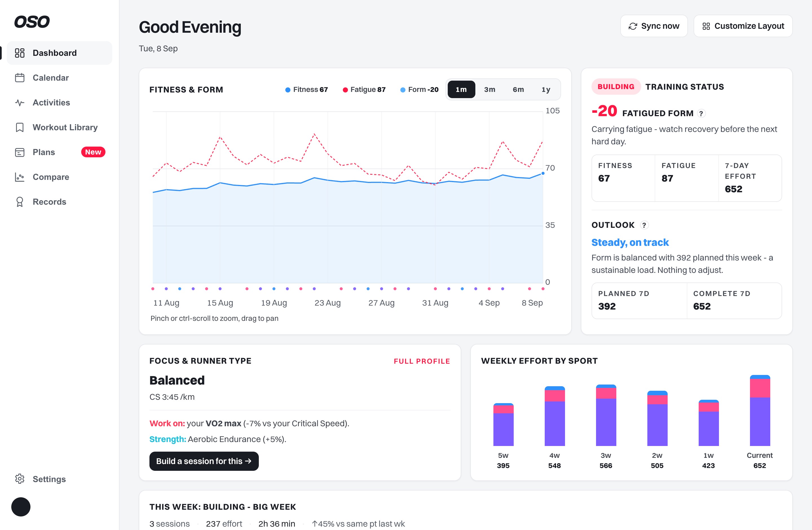The height and width of the screenshot is (530, 812).
Task: Click the New badge beside Plans
Action: tap(93, 152)
